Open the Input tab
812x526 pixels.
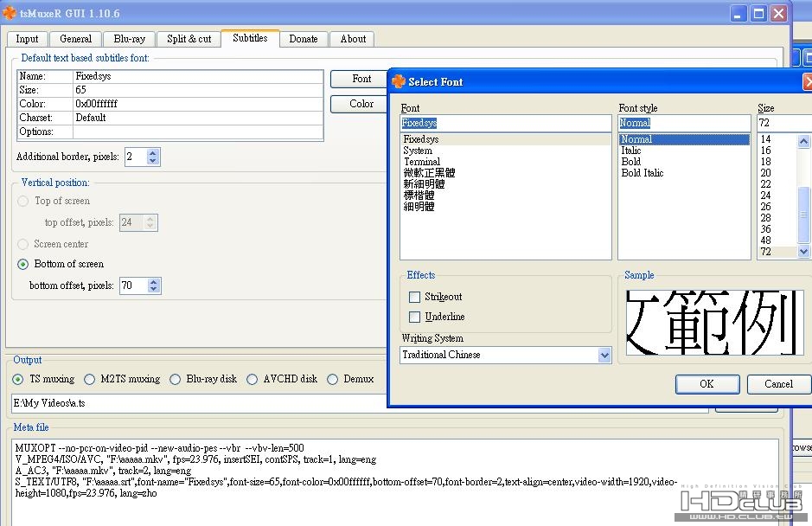pyautogui.click(x=27, y=39)
